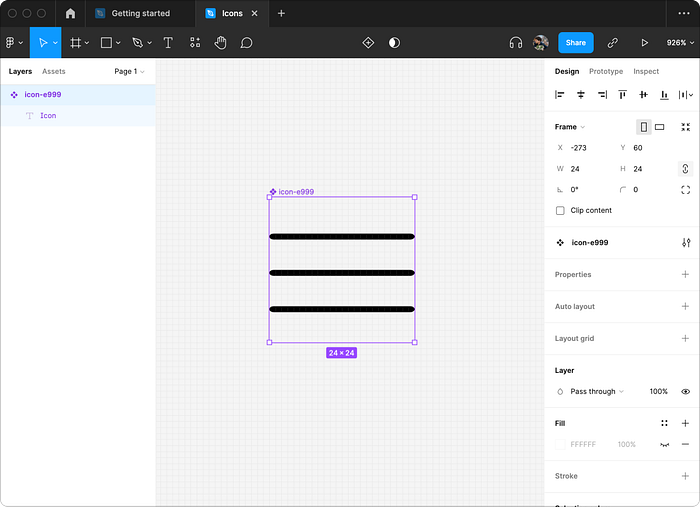Open the Pass through blend mode dropdown
This screenshot has height=507, width=700.
click(x=597, y=391)
